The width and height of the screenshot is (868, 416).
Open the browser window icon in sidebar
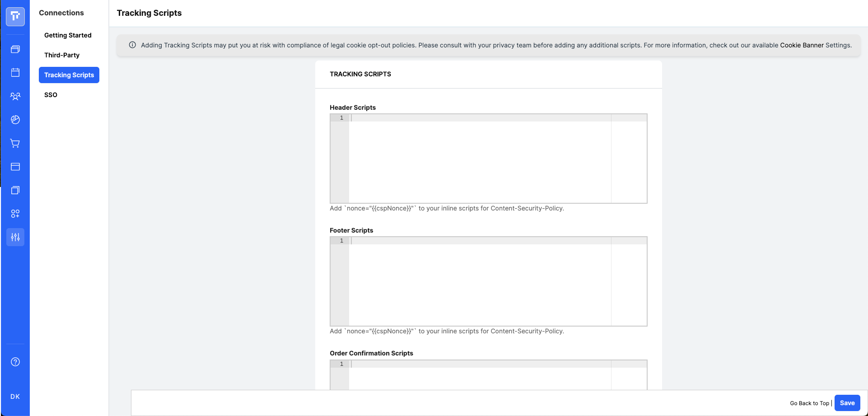click(x=15, y=167)
